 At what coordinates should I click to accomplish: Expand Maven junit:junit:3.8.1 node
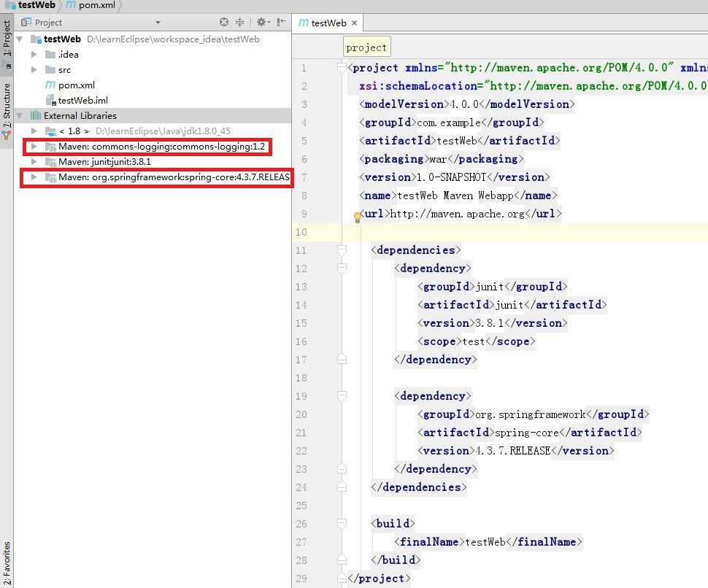(x=34, y=162)
